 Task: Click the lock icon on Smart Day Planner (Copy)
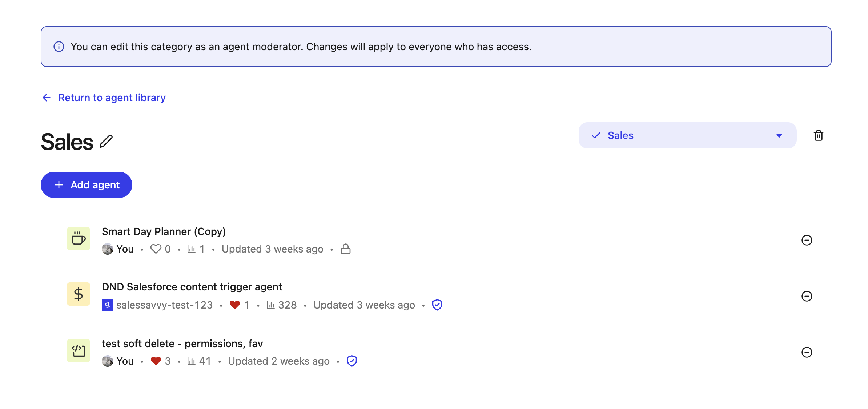[345, 249]
